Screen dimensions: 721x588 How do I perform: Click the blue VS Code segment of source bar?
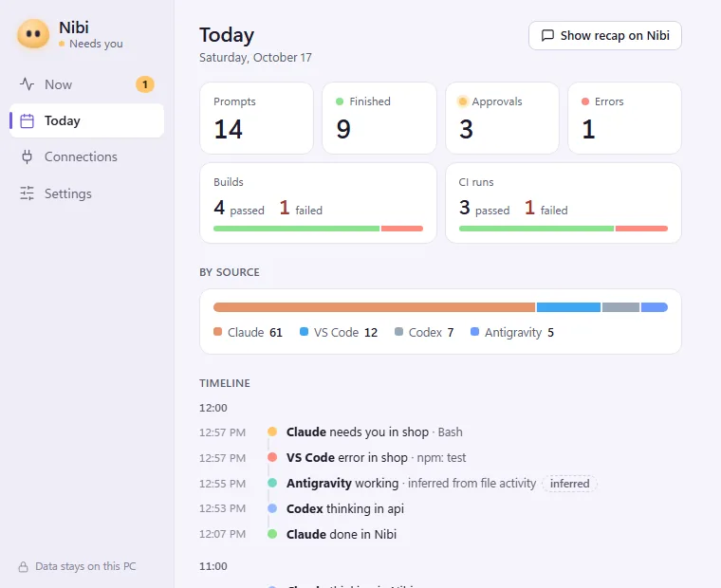(568, 307)
